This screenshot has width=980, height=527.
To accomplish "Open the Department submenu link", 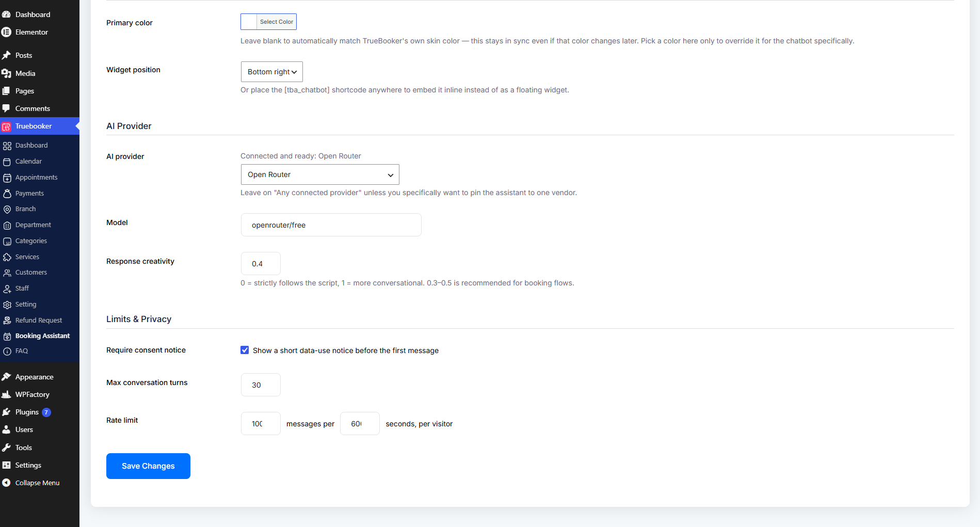I will tap(33, 225).
